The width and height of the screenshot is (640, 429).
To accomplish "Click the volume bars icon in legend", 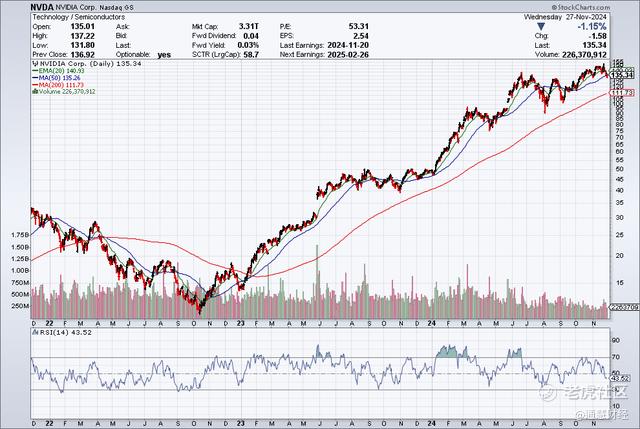I will tap(35, 92).
